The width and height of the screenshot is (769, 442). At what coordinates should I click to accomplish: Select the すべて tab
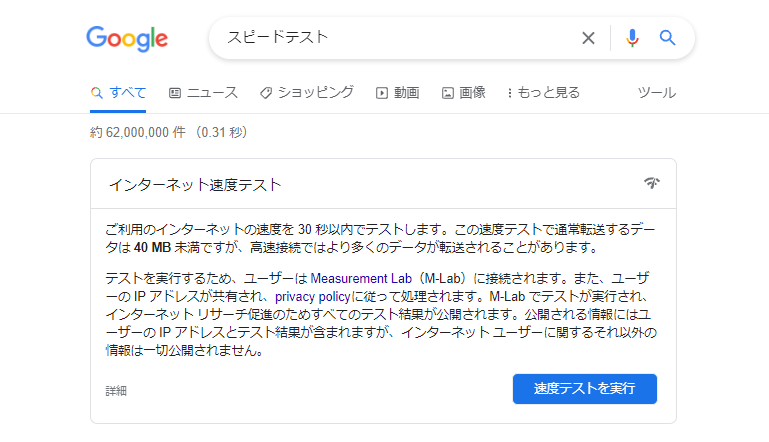pos(118,93)
